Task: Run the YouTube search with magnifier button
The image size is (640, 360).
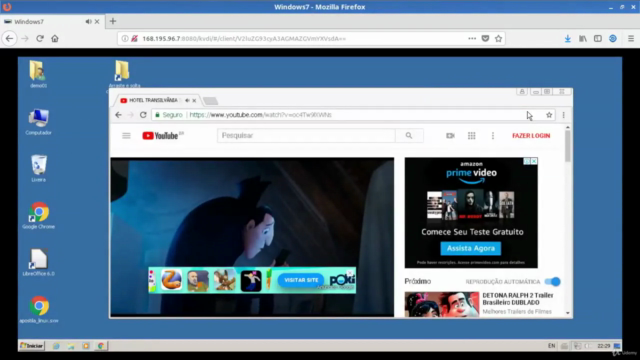Action: tap(409, 136)
